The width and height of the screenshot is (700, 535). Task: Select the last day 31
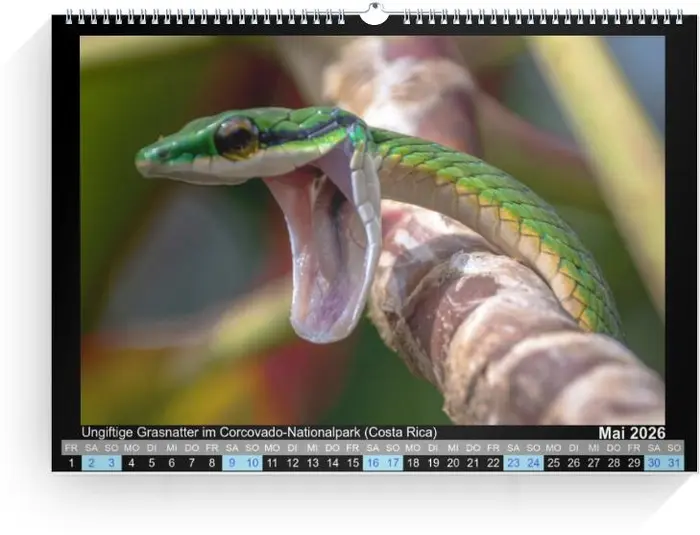click(x=674, y=463)
